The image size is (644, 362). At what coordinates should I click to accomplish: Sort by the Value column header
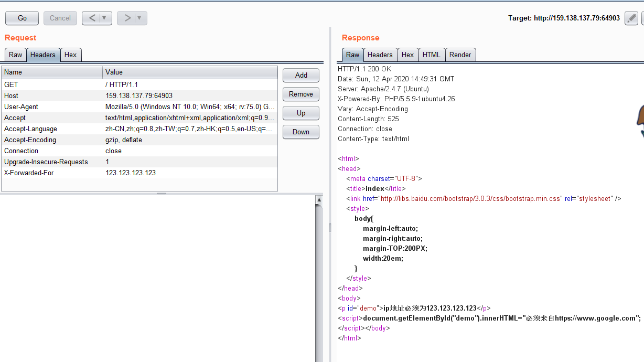coord(190,72)
